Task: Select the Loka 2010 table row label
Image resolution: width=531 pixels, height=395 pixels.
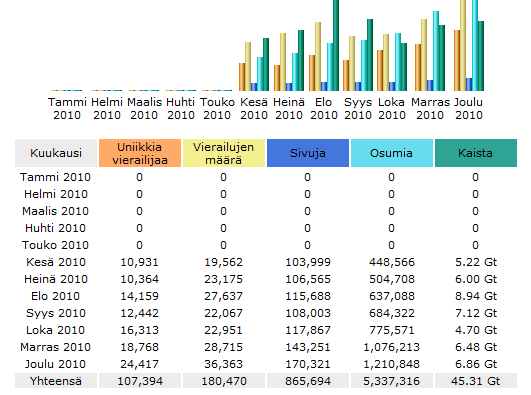Action: tap(56, 330)
